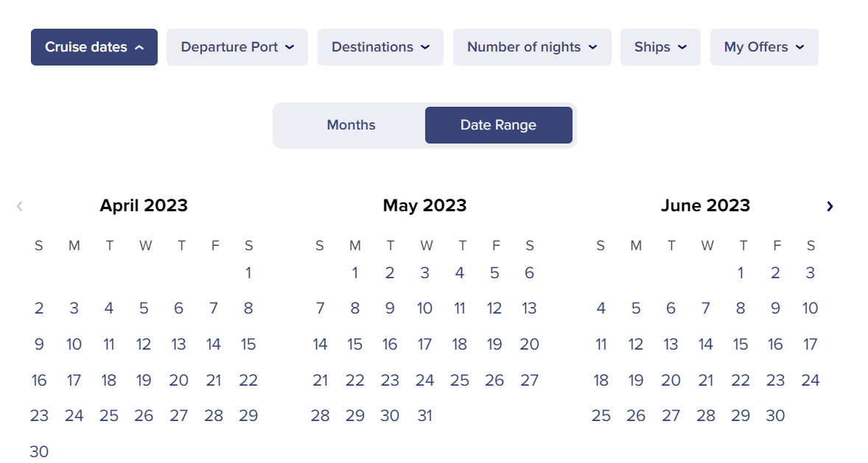The width and height of the screenshot is (868, 463).
Task: Open the Destinations filter dropdown
Action: 380,47
